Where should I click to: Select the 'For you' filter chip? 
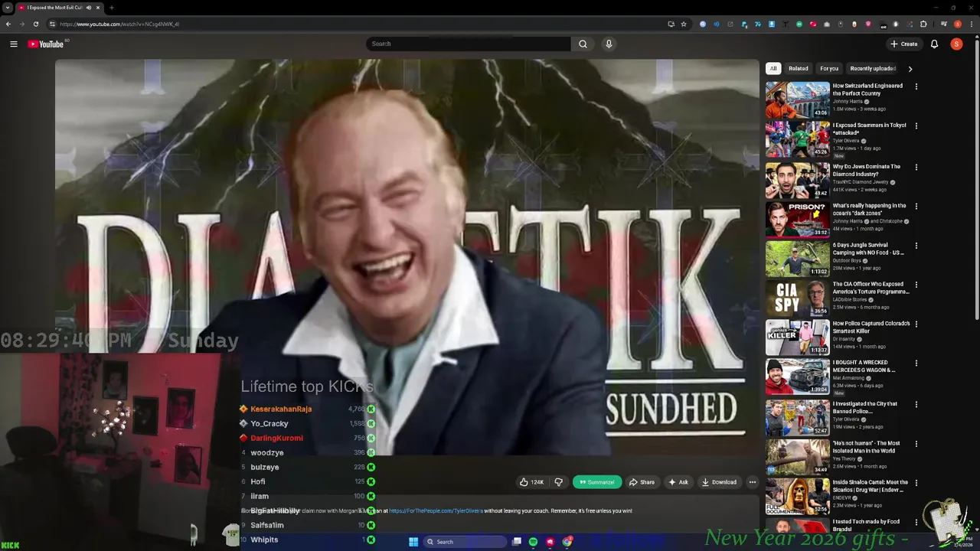pos(829,69)
